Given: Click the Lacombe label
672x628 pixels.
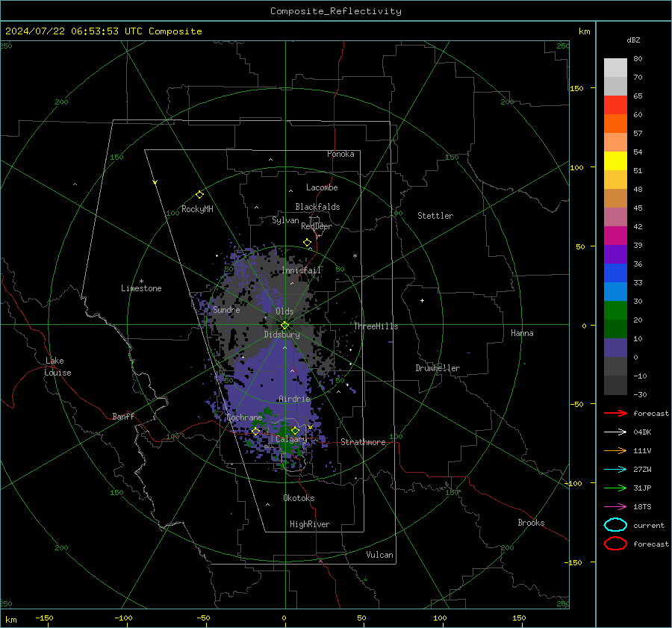Looking at the screenshot, I should (322, 187).
